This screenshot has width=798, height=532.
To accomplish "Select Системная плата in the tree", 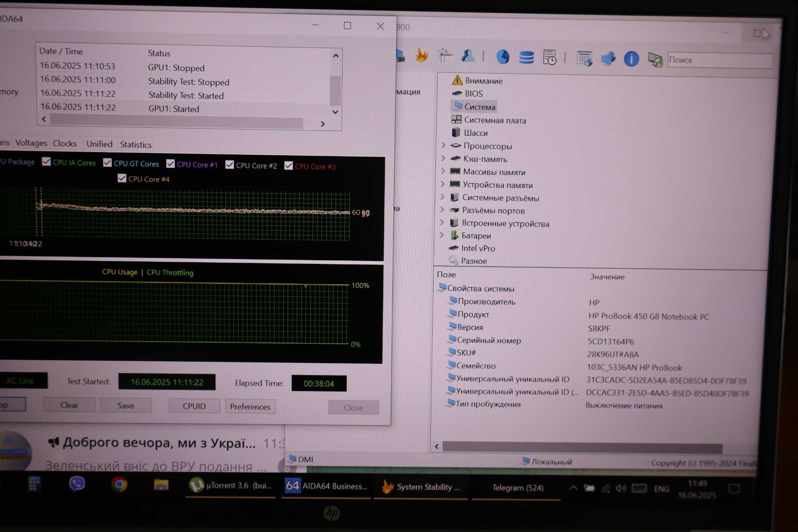I will click(489, 120).
